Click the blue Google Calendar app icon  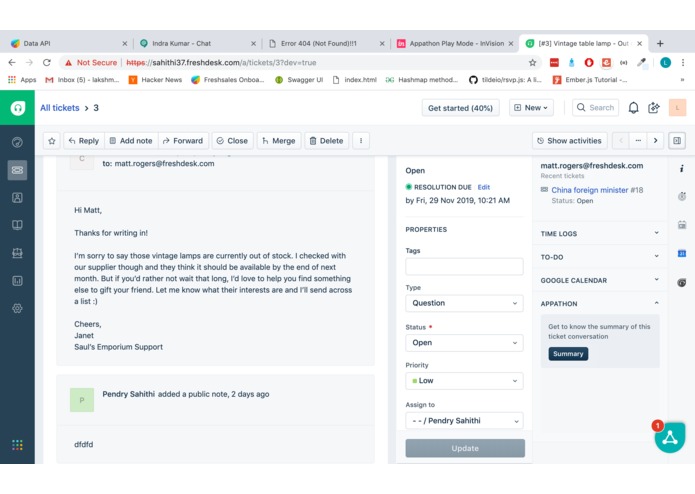click(x=682, y=253)
